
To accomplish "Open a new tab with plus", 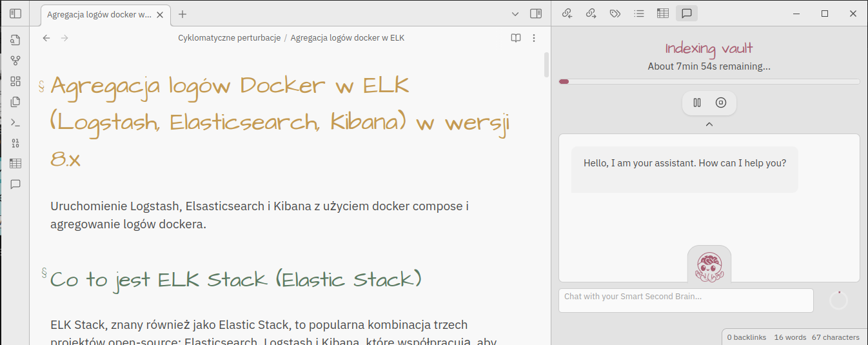I will click(182, 14).
